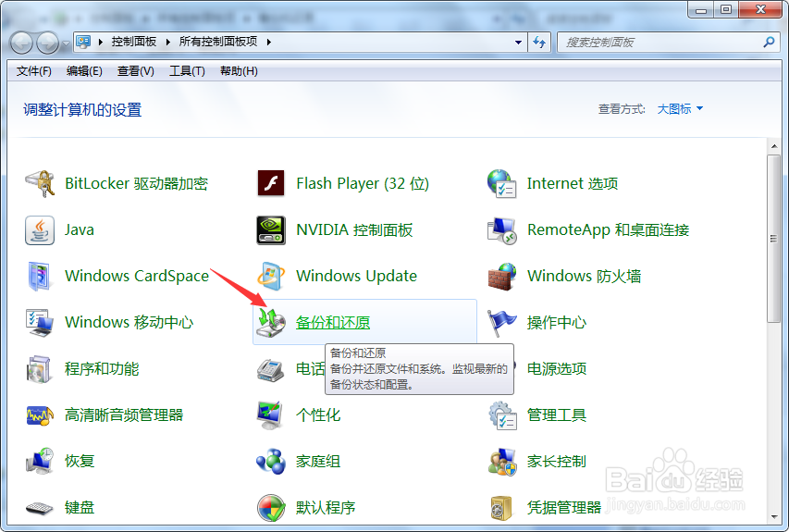Image resolution: width=789 pixels, height=532 pixels.
Task: Click in the 搜索控制面板 search field
Action: click(x=660, y=43)
